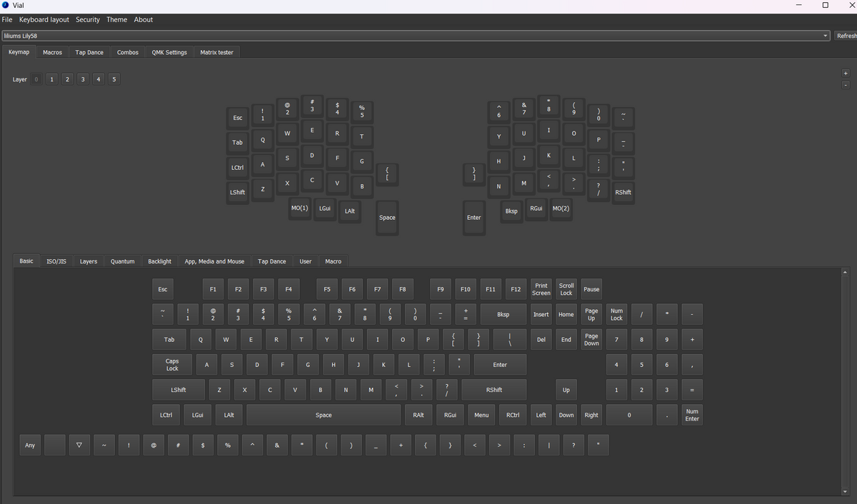Select the MO(1) key on the Lily58 layout
The image size is (857, 504).
coord(300,208)
